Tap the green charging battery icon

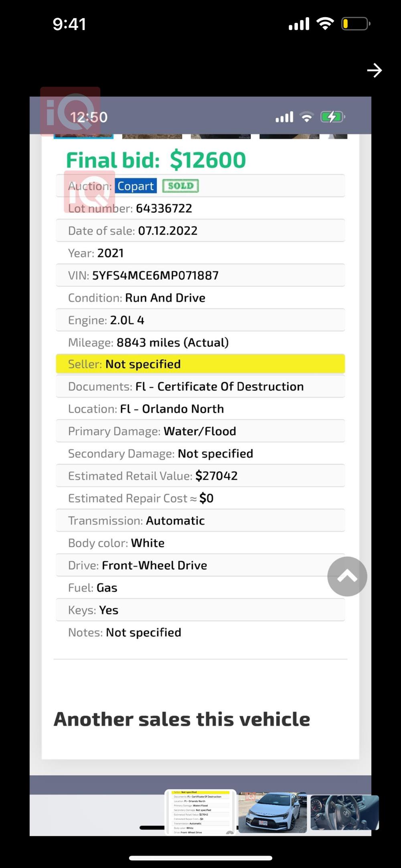point(332,117)
